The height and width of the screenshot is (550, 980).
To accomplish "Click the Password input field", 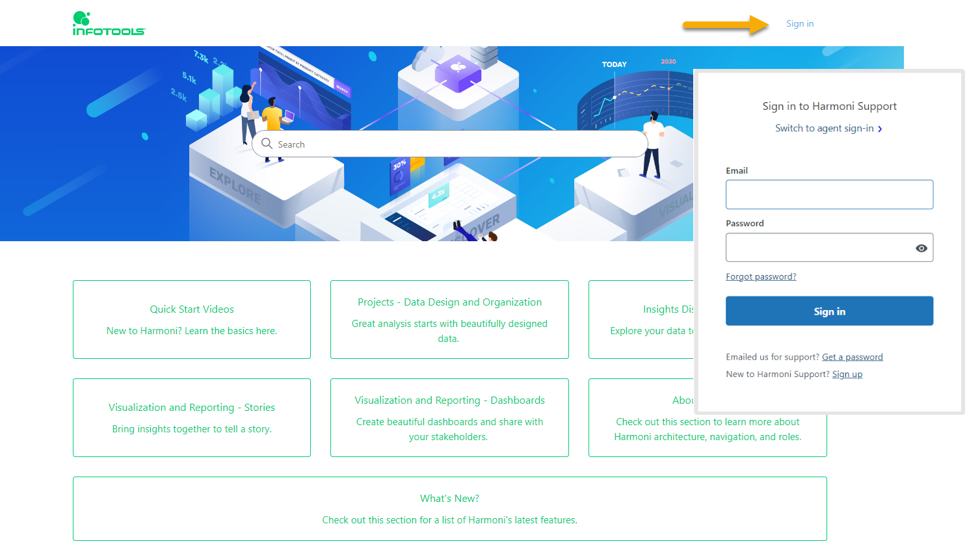I will pos(829,248).
